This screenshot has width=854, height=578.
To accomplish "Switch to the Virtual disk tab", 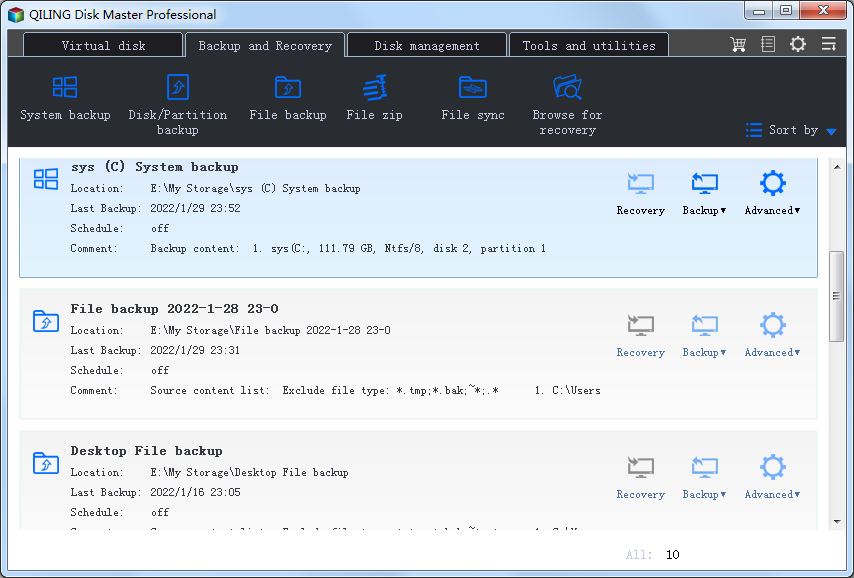I will 103,46.
